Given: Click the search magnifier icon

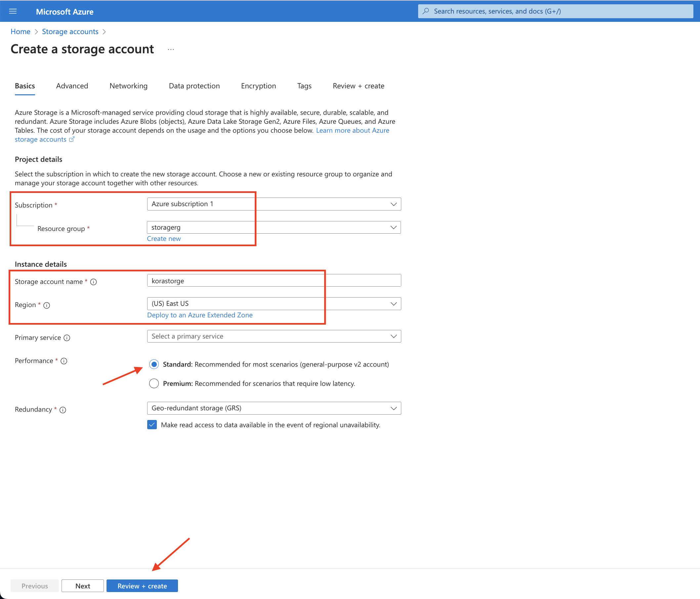Looking at the screenshot, I should (426, 11).
